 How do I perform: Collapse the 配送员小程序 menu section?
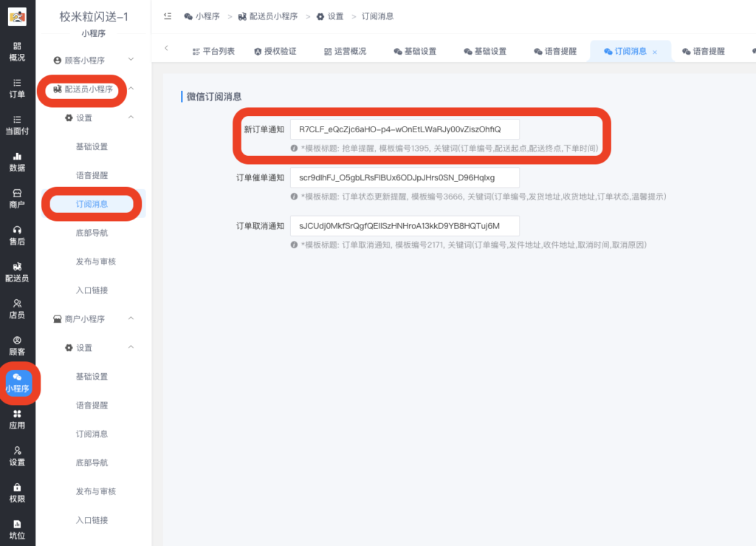(x=91, y=90)
